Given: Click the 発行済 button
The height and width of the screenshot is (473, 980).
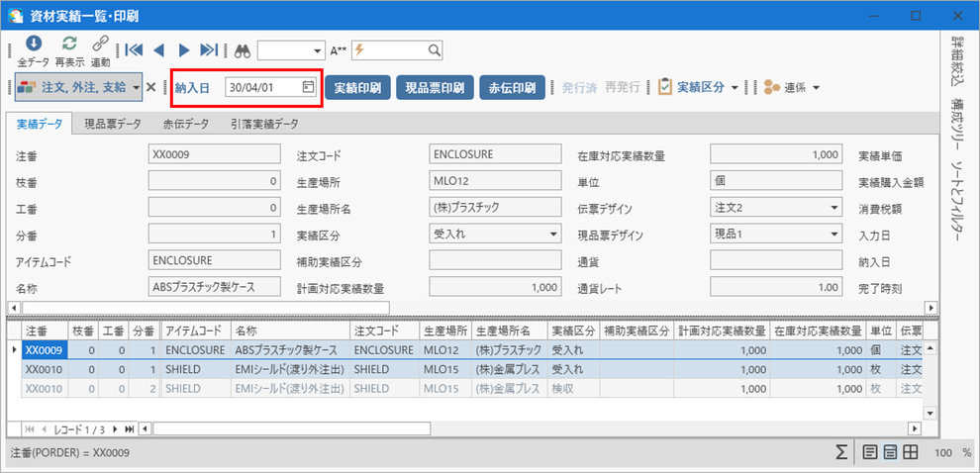Looking at the screenshot, I should [x=580, y=87].
